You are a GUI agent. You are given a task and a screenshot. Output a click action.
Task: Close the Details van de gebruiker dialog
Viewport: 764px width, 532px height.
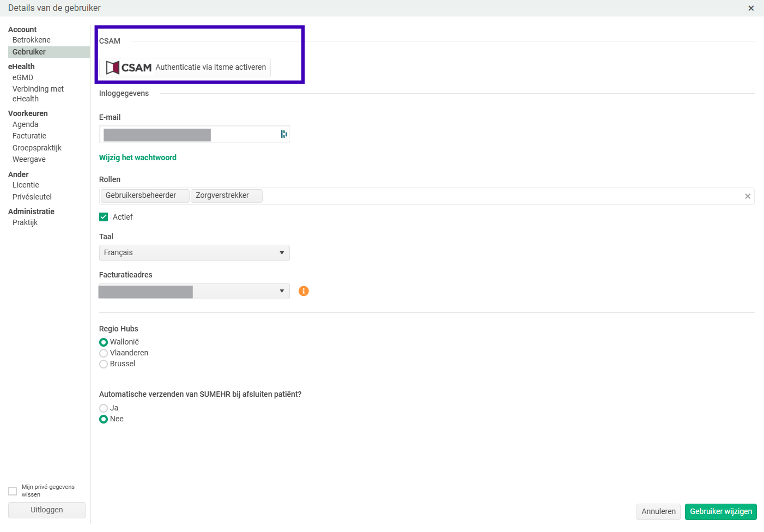(x=751, y=8)
